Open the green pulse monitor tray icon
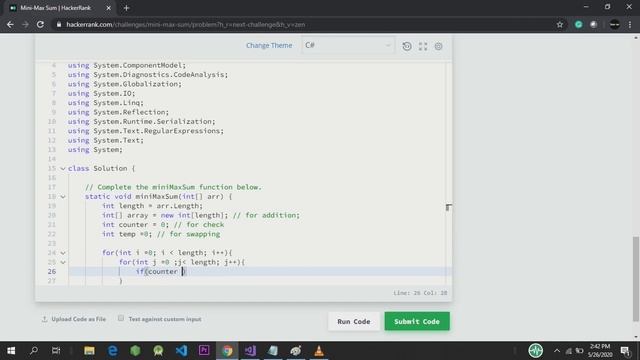The width and height of the screenshot is (640, 360). 536,350
